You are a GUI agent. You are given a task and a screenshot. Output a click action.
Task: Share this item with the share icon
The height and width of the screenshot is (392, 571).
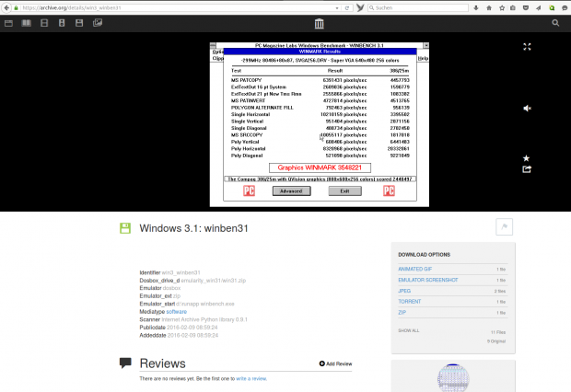tap(527, 169)
